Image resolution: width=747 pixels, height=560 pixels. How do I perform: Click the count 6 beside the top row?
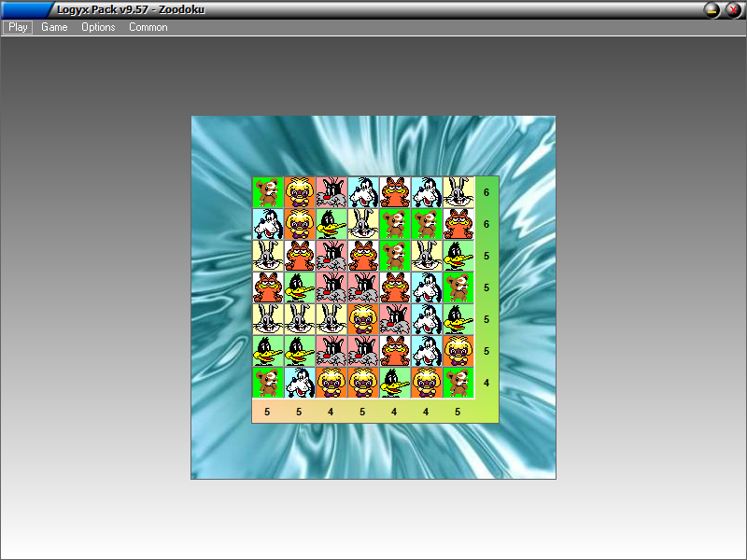coord(486,192)
